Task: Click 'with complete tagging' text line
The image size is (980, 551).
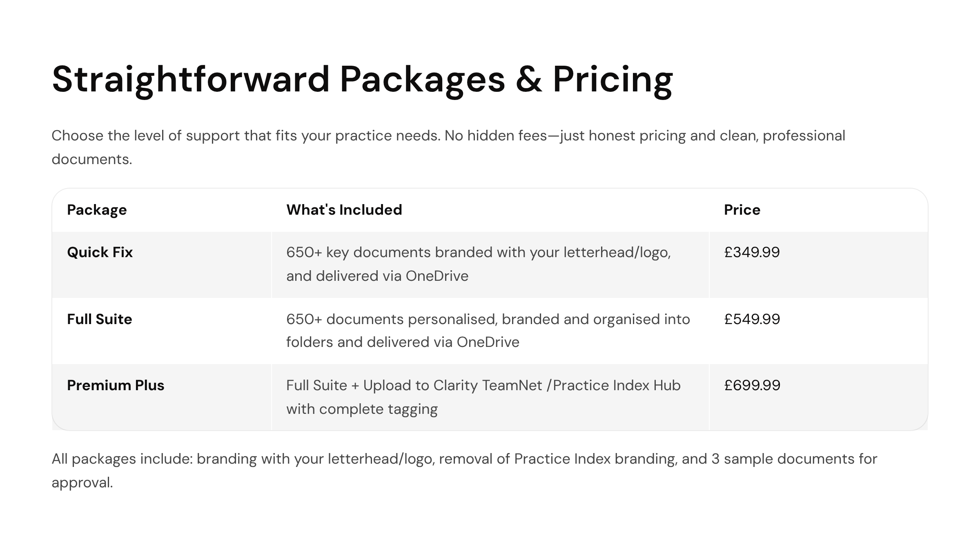Action: 362,409
